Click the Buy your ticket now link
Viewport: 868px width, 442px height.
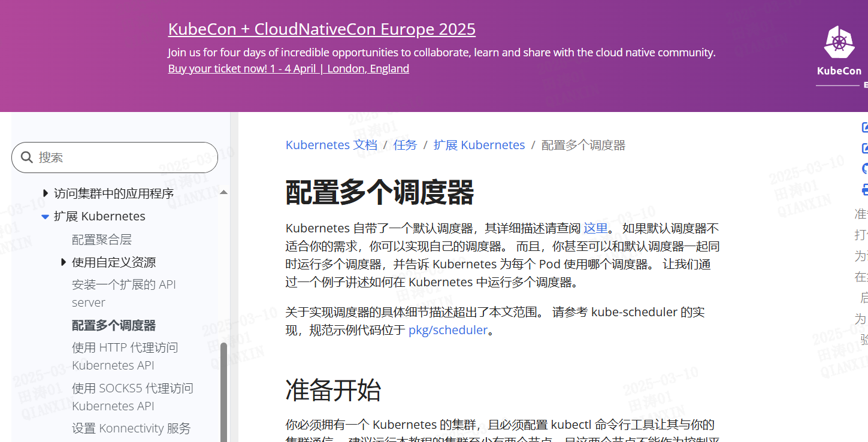(x=289, y=69)
